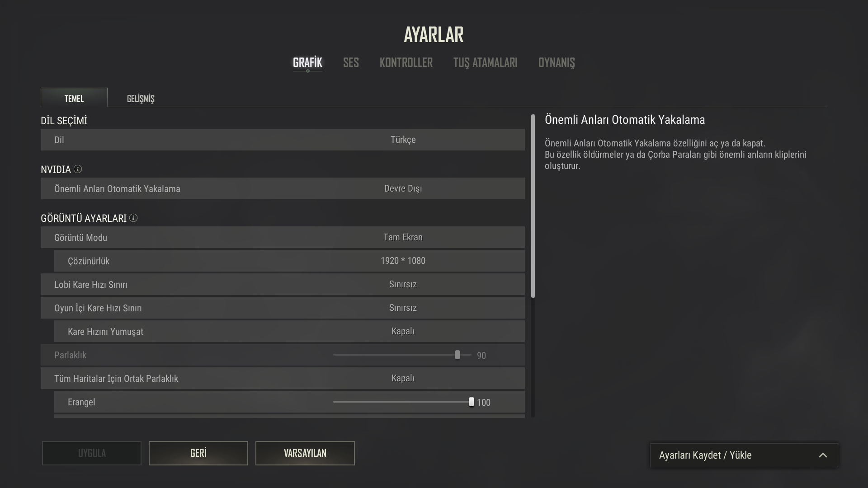
Task: Toggle the Kare Hızını Yumuşat option
Action: tap(402, 331)
